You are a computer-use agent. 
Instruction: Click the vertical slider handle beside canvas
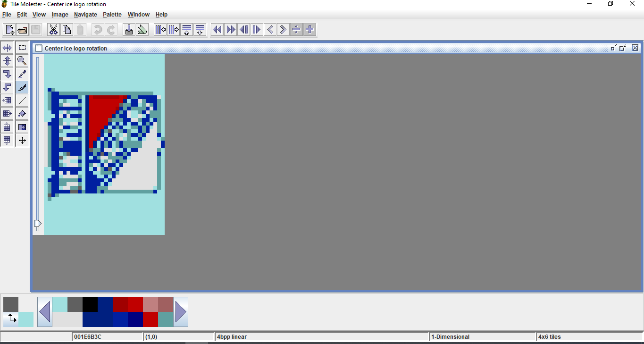click(38, 223)
